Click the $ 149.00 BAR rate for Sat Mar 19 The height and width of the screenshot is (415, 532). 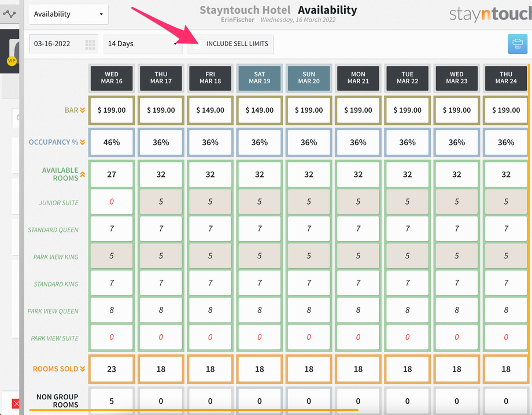coord(260,110)
